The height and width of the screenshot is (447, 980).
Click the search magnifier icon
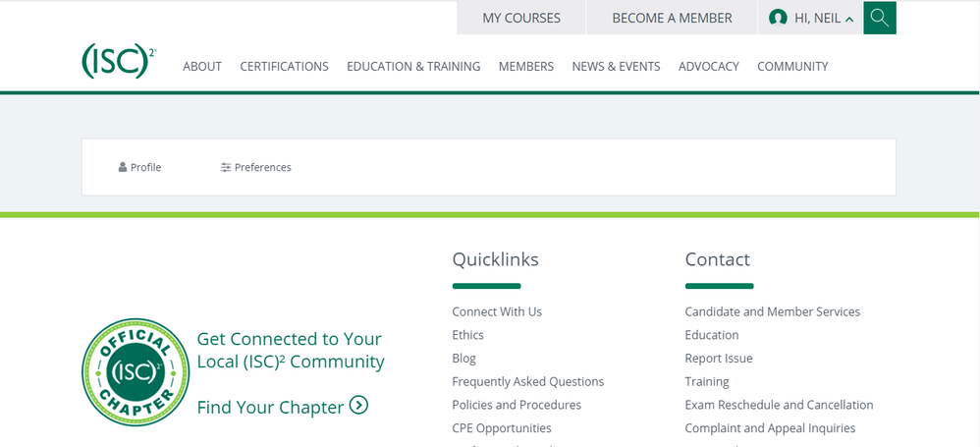click(879, 18)
